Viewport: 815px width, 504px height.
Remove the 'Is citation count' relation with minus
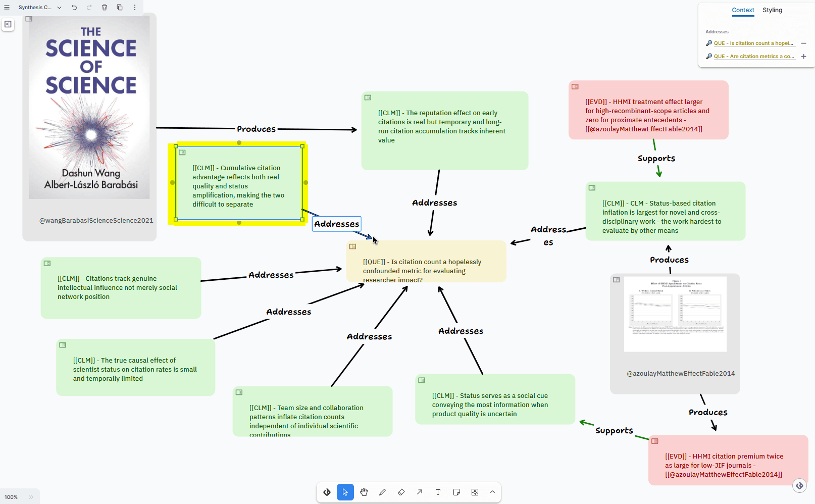click(x=803, y=43)
